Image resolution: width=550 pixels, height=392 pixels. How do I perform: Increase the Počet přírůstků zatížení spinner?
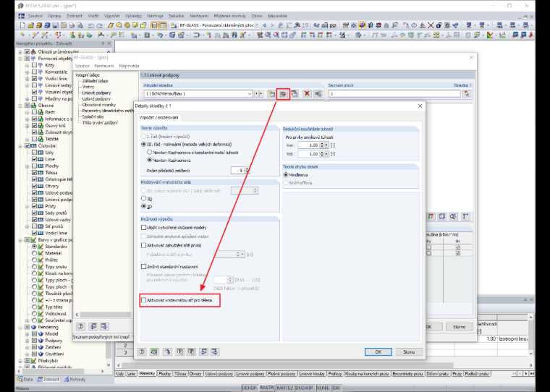(247, 169)
